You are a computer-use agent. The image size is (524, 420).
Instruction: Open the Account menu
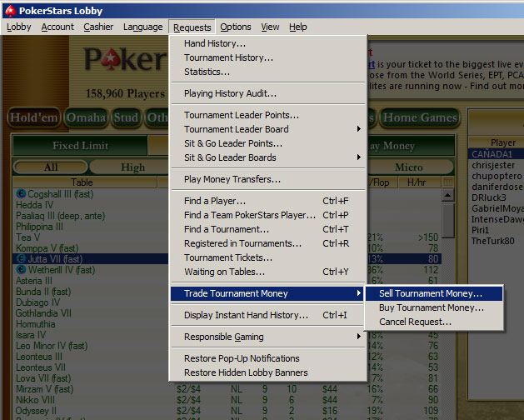pyautogui.click(x=57, y=27)
